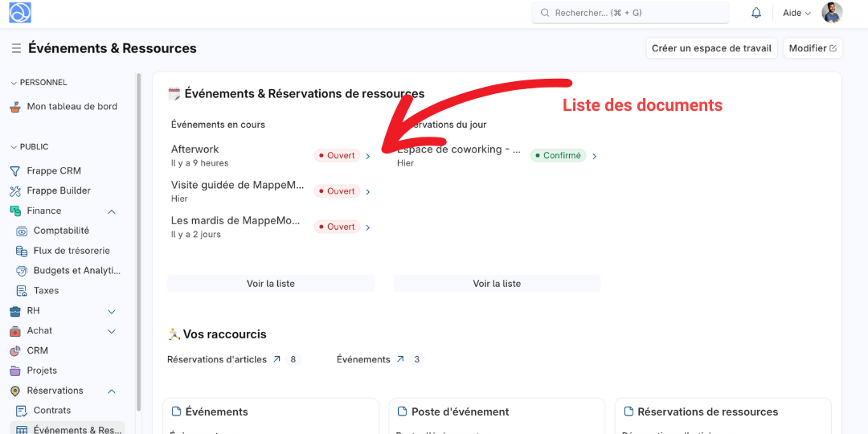Viewport: 868px width, 434px height.
Task: Click the Comptabilité icon
Action: click(22, 231)
